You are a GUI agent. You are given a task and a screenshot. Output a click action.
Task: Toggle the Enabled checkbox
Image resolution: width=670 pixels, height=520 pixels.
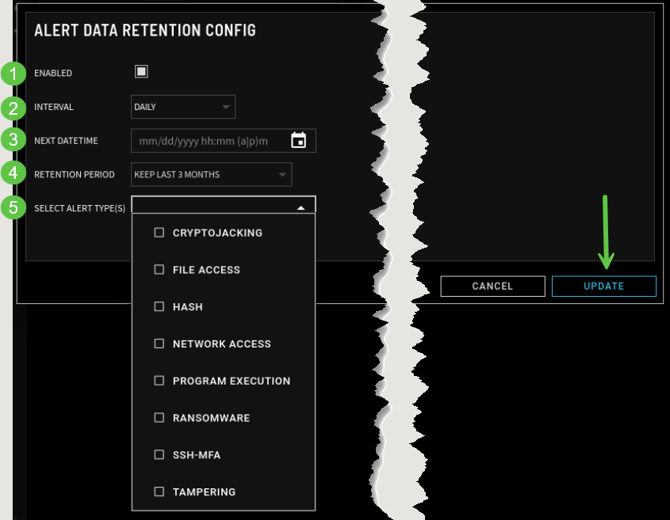pos(141,72)
